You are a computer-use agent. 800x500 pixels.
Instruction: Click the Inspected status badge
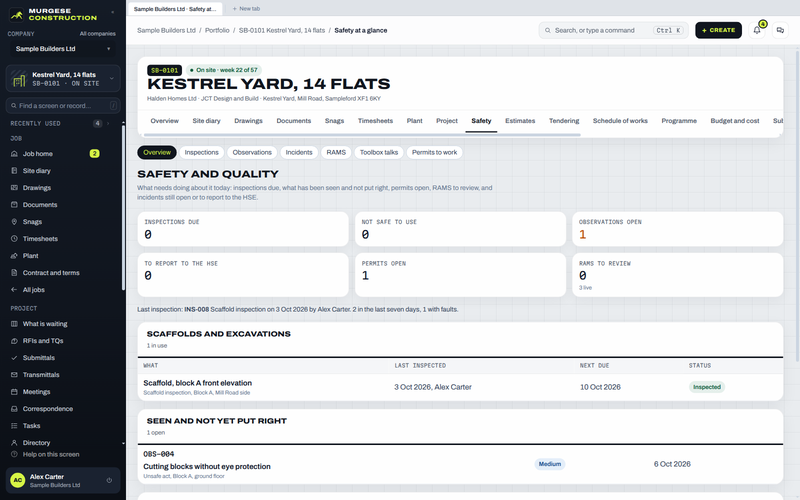click(x=707, y=387)
